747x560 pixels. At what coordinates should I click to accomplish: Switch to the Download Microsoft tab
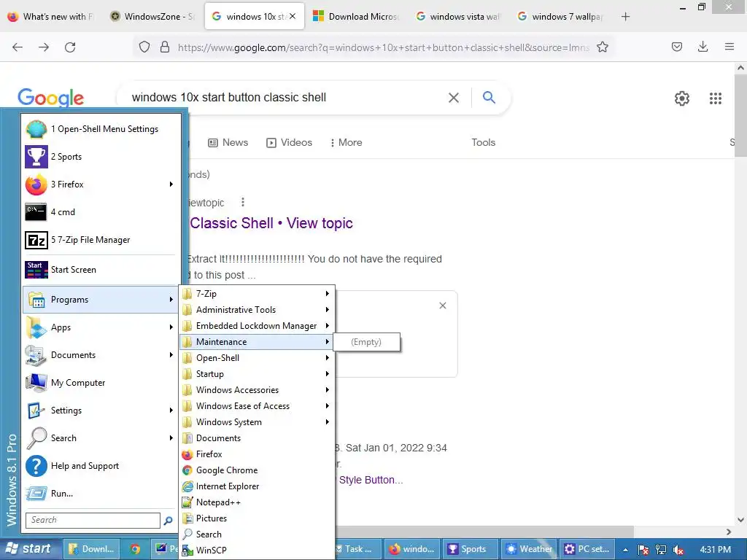pos(355,17)
